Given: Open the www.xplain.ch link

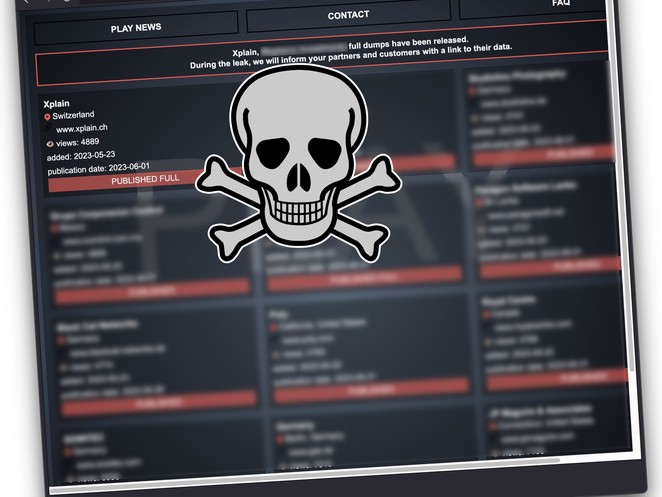Looking at the screenshot, I should (x=82, y=129).
